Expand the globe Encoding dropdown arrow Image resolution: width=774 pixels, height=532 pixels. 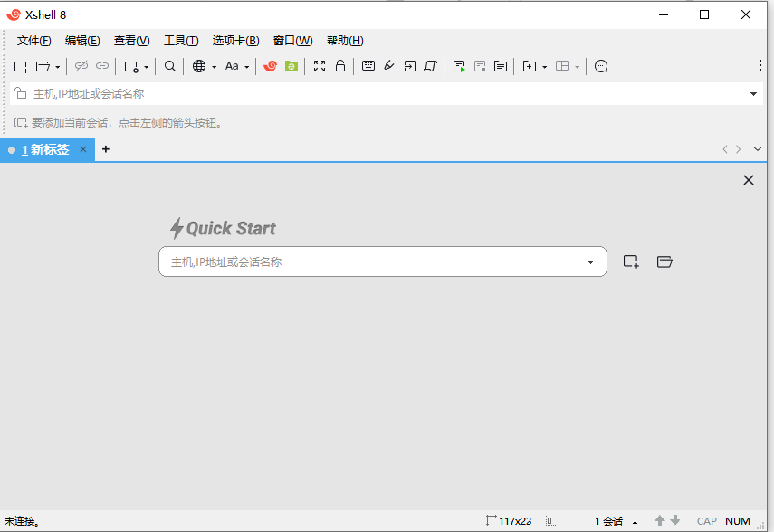215,67
